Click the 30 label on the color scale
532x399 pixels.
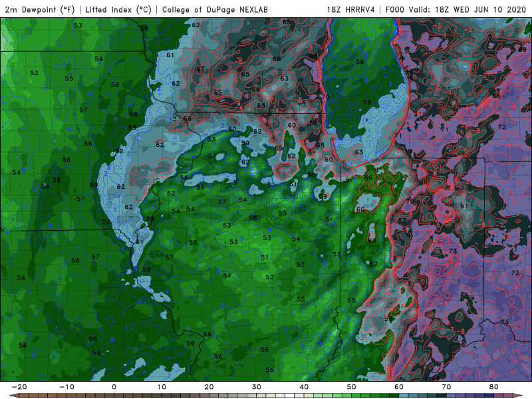pos(257,387)
